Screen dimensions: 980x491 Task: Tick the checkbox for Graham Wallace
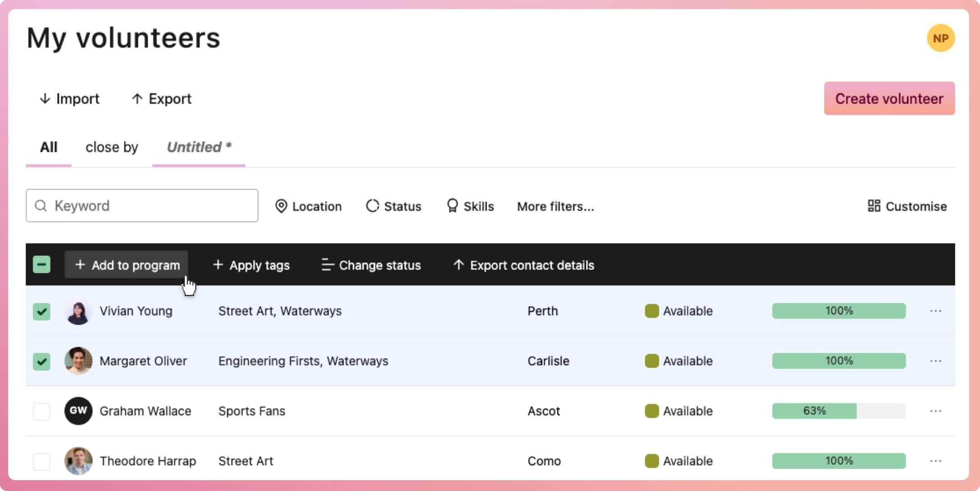[42, 411]
